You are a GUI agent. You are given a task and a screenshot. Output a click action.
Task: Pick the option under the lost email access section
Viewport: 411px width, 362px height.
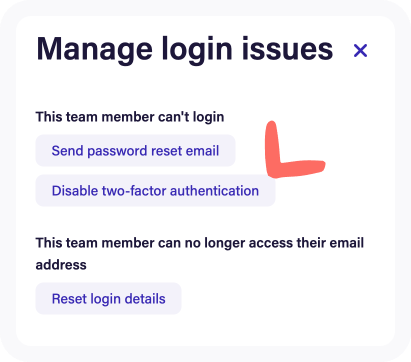tap(108, 299)
